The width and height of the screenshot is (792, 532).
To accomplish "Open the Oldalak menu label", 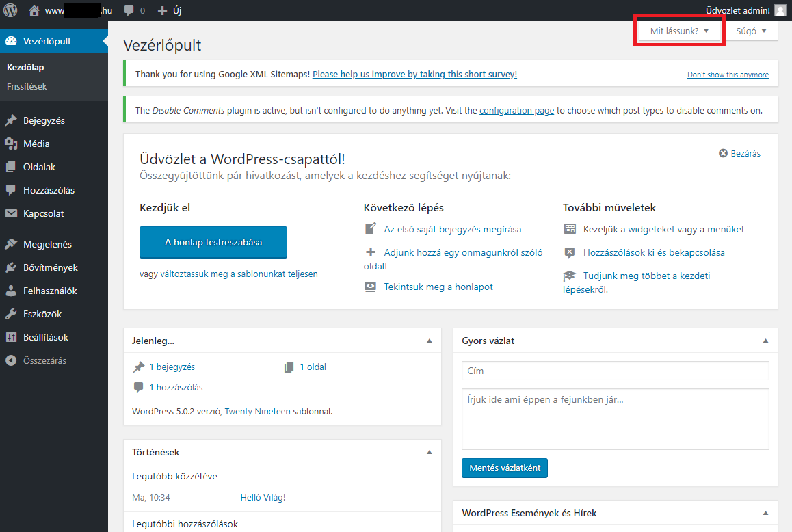I will pyautogui.click(x=40, y=167).
